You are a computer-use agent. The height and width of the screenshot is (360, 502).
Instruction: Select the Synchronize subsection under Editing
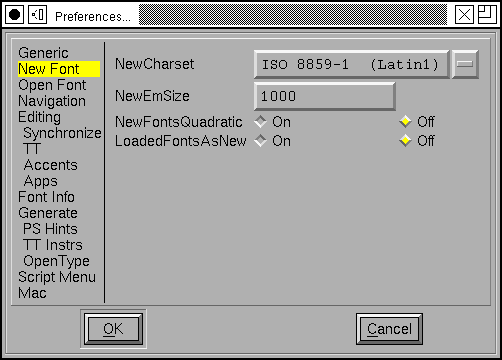tap(62, 133)
